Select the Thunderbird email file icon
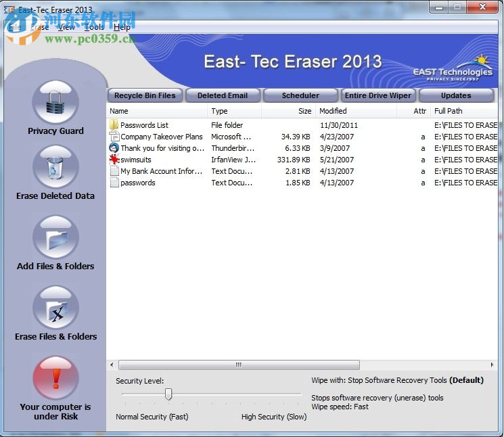The width and height of the screenshot is (504, 437). 114,147
